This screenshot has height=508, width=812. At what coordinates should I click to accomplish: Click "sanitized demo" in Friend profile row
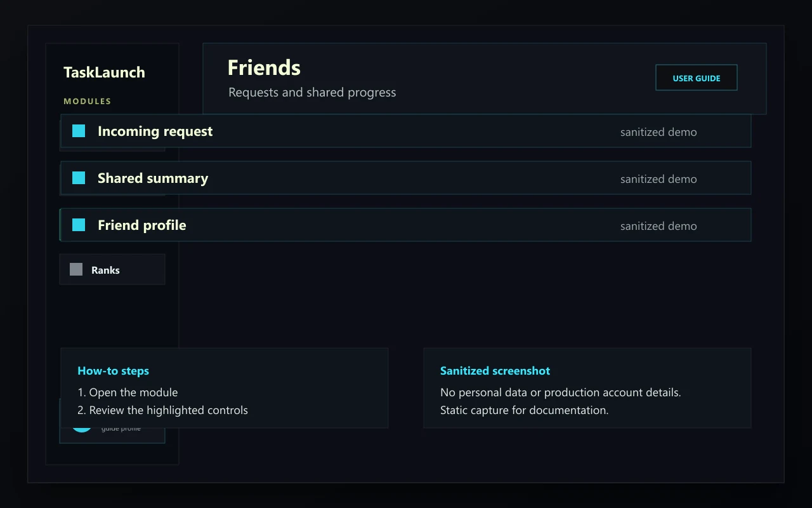658,226
